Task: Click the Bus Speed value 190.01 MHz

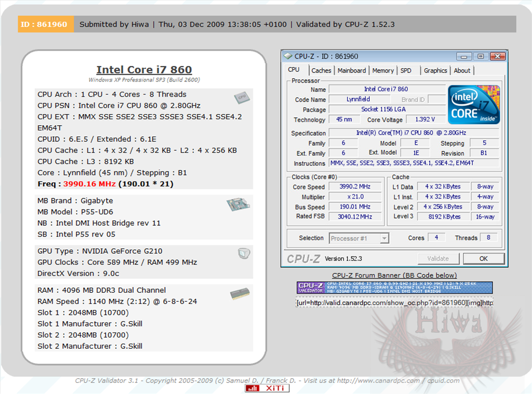Action: coord(355,207)
